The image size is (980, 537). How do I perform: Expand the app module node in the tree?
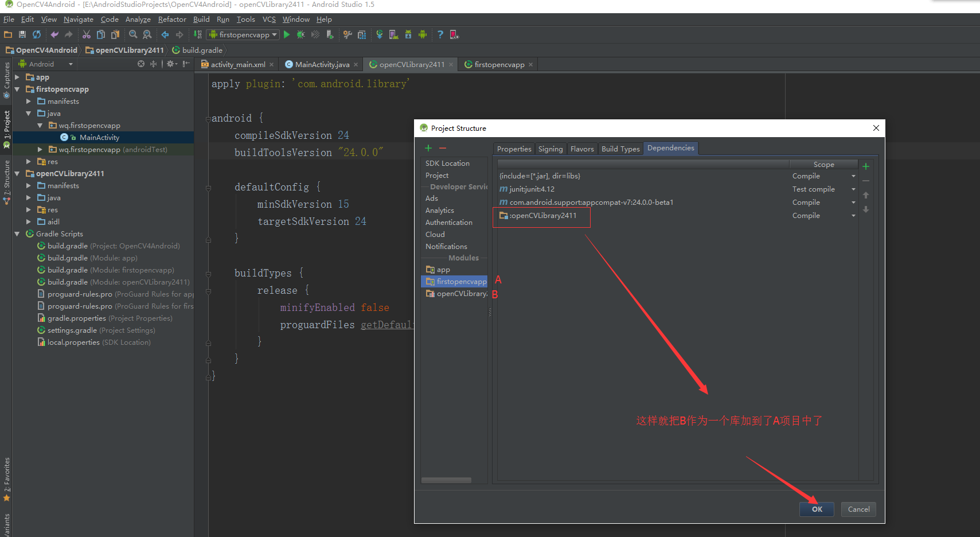[x=17, y=77]
